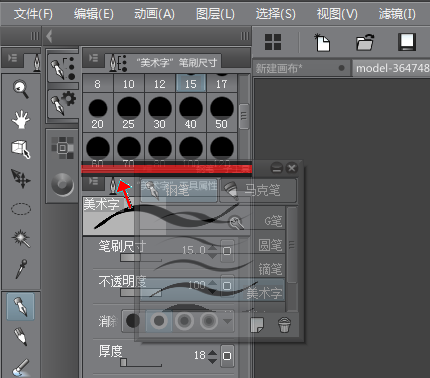This screenshot has height=378, width=430.
Task: Select the Pen tool in toolbox
Action: tap(21, 307)
